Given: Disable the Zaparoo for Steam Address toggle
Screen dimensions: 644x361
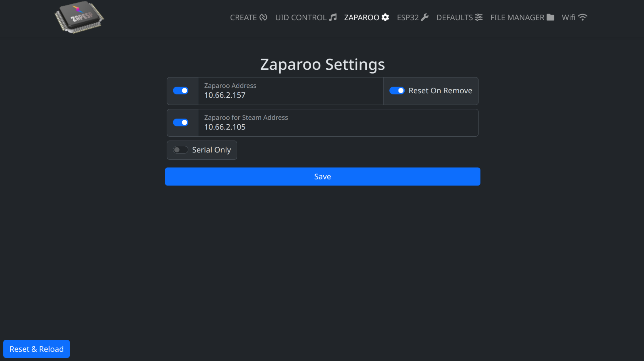Looking at the screenshot, I should coord(181,122).
